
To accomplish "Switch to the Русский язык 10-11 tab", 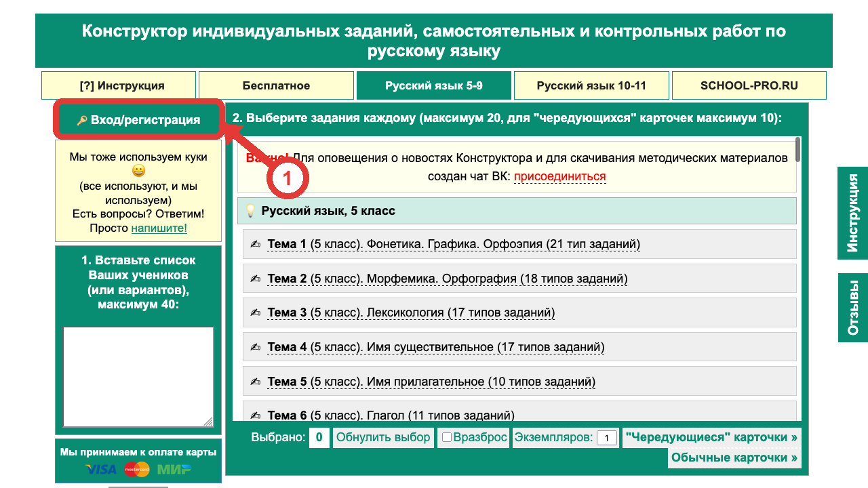I will point(591,85).
